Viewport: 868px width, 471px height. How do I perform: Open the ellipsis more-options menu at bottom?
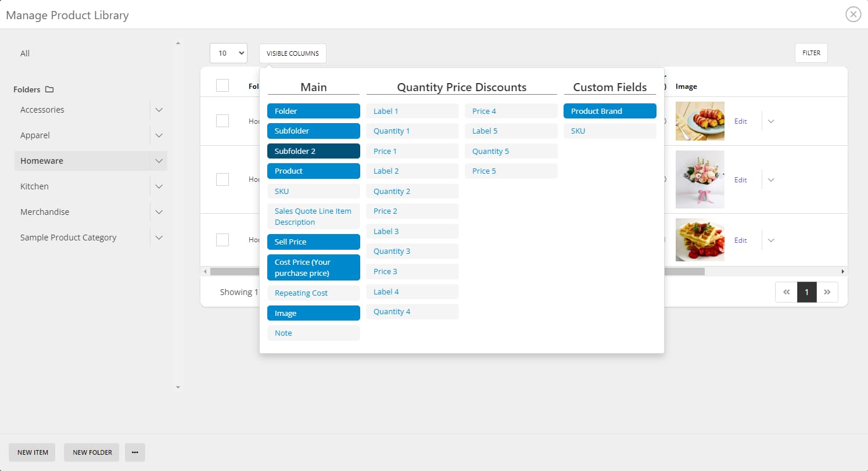[x=135, y=452]
